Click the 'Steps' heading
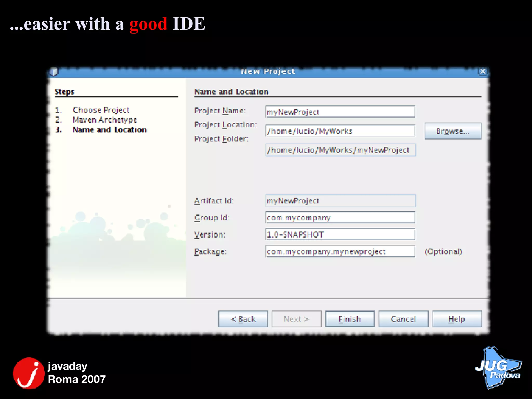The height and width of the screenshot is (399, 532). point(64,92)
